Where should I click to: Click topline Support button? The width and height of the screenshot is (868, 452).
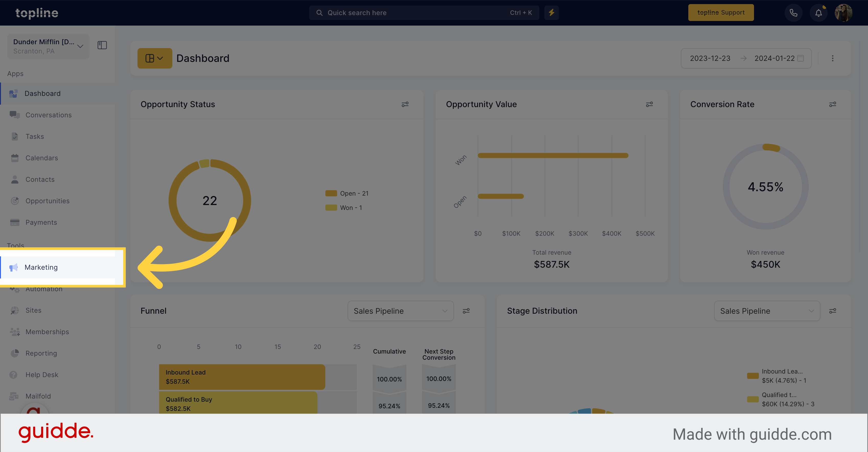(x=721, y=12)
